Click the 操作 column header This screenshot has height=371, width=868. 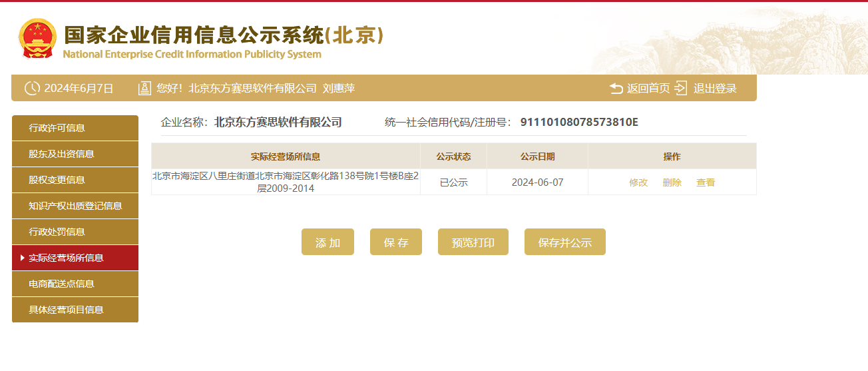point(672,157)
